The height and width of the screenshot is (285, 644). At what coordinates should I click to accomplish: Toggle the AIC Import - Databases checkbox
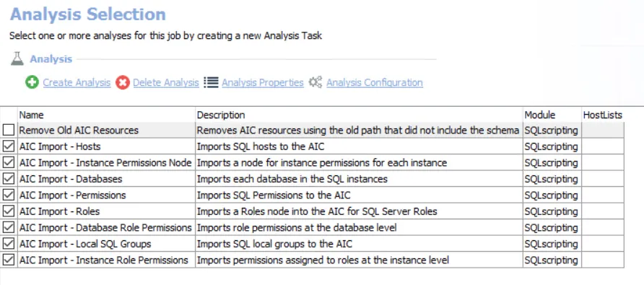tap(9, 179)
